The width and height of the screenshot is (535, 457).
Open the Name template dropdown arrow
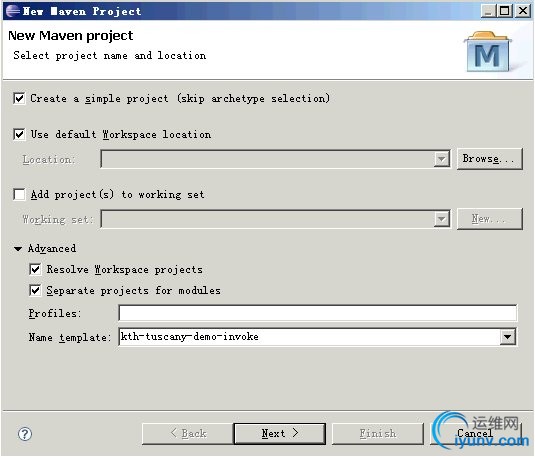tap(508, 337)
